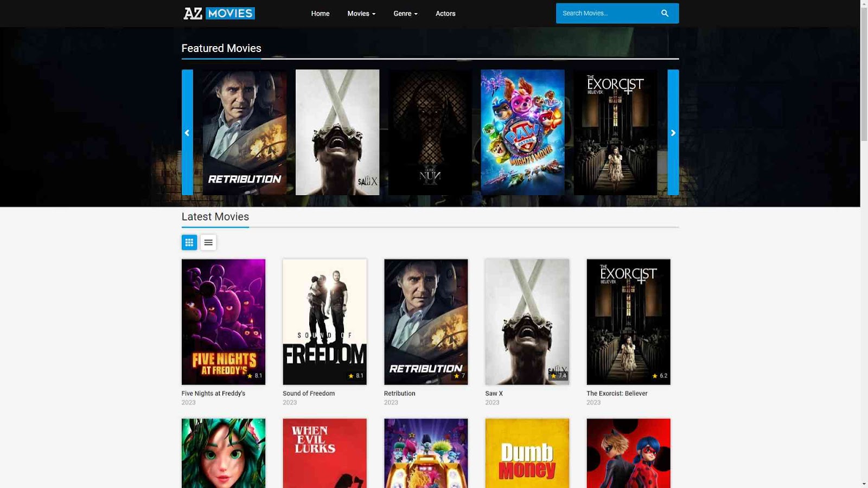This screenshot has width=868, height=488.
Task: Click the Sound of Freedom title link
Action: point(309,394)
